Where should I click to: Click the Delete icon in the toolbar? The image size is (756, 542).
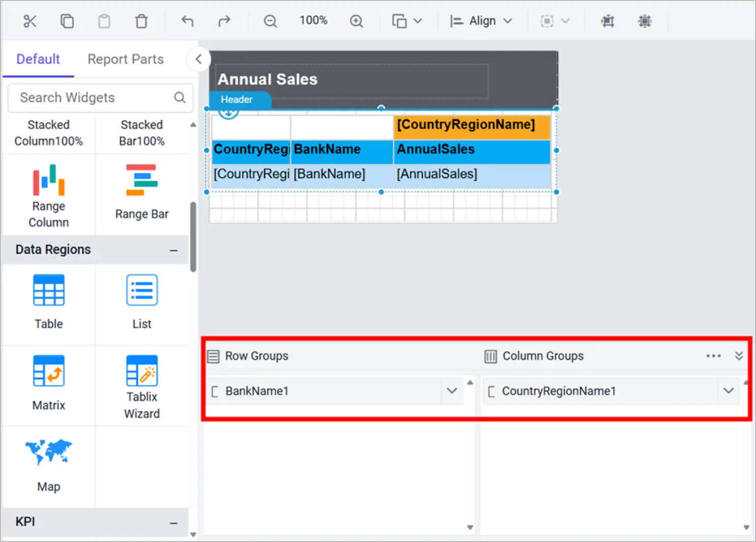pos(141,21)
